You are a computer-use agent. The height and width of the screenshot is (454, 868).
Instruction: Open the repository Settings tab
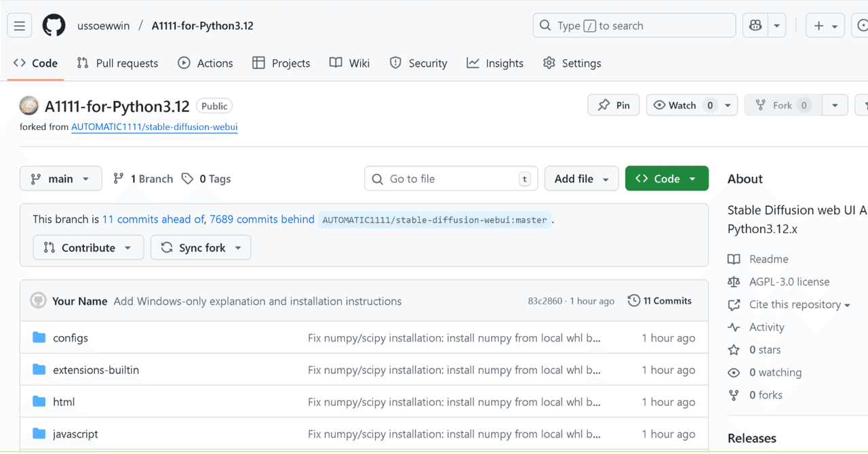(572, 62)
